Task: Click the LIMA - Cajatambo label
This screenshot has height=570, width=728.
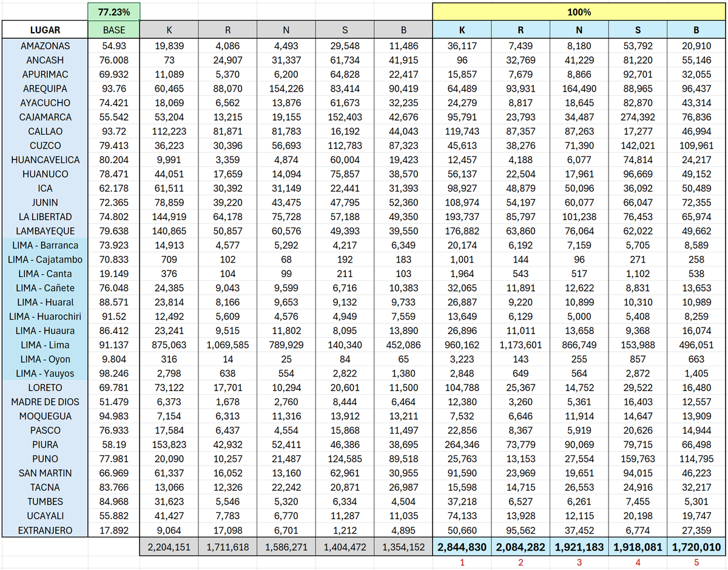Action: coord(45,260)
